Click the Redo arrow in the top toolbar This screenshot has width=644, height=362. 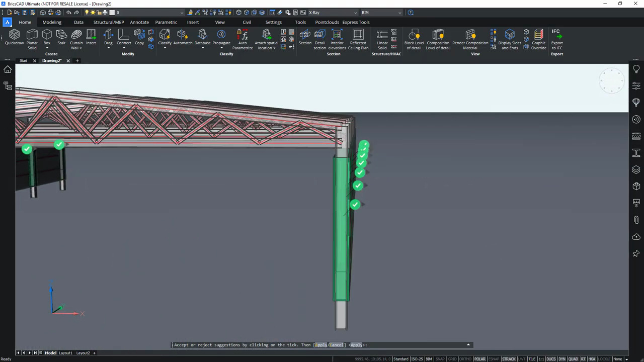pyautogui.click(x=76, y=13)
